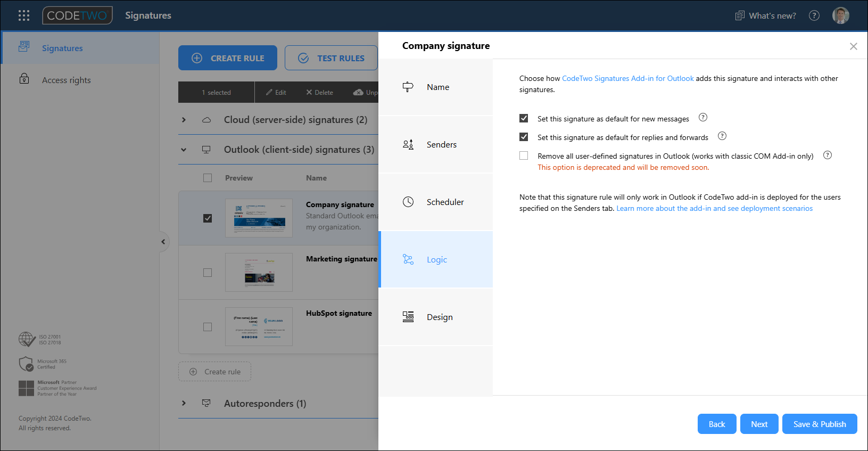The width and height of the screenshot is (868, 451).
Task: Click the Back button
Action: [717, 424]
